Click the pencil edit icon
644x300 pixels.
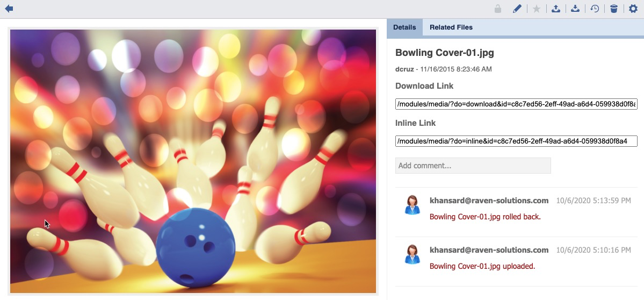coord(517,9)
